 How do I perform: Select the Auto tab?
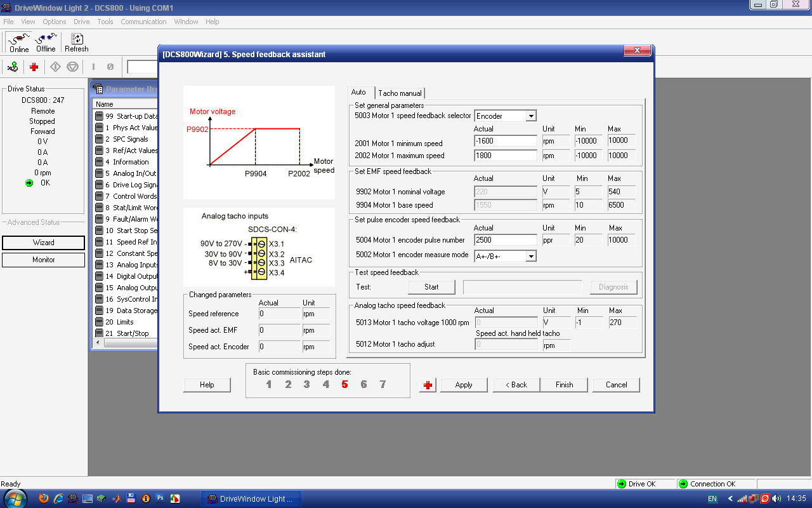tap(360, 92)
